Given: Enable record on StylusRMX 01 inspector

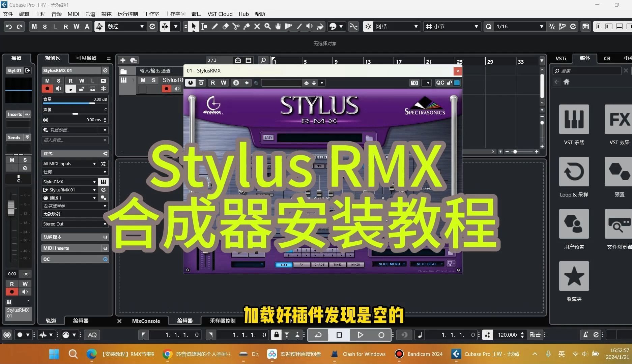Looking at the screenshot, I should coord(47,89).
